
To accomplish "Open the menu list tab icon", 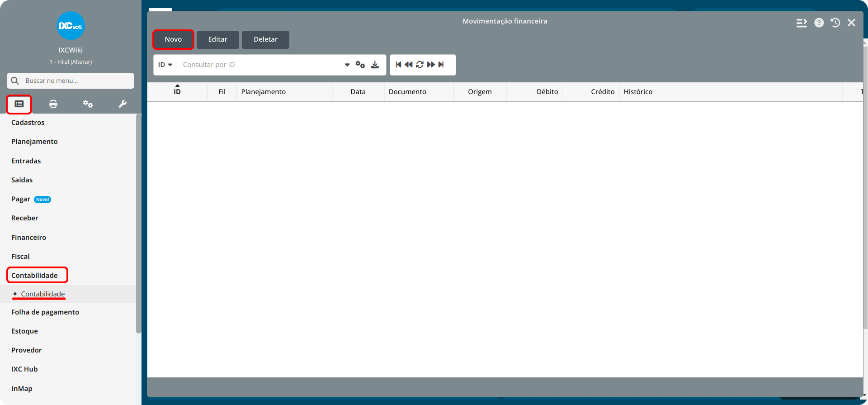I will (x=19, y=104).
